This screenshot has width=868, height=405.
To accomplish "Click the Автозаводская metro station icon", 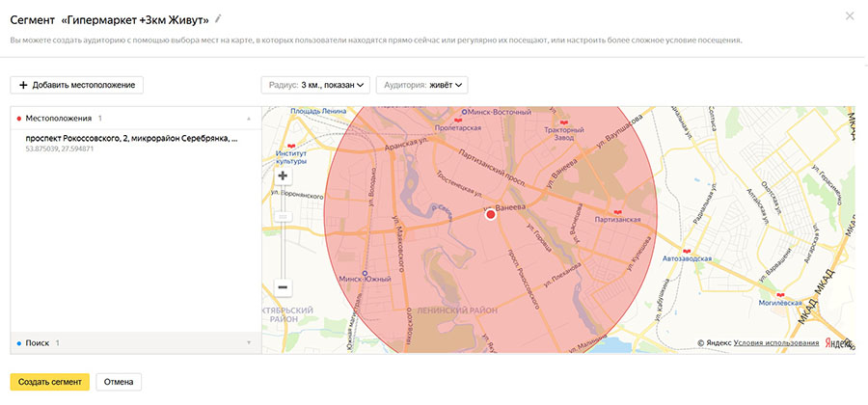I will click(686, 250).
